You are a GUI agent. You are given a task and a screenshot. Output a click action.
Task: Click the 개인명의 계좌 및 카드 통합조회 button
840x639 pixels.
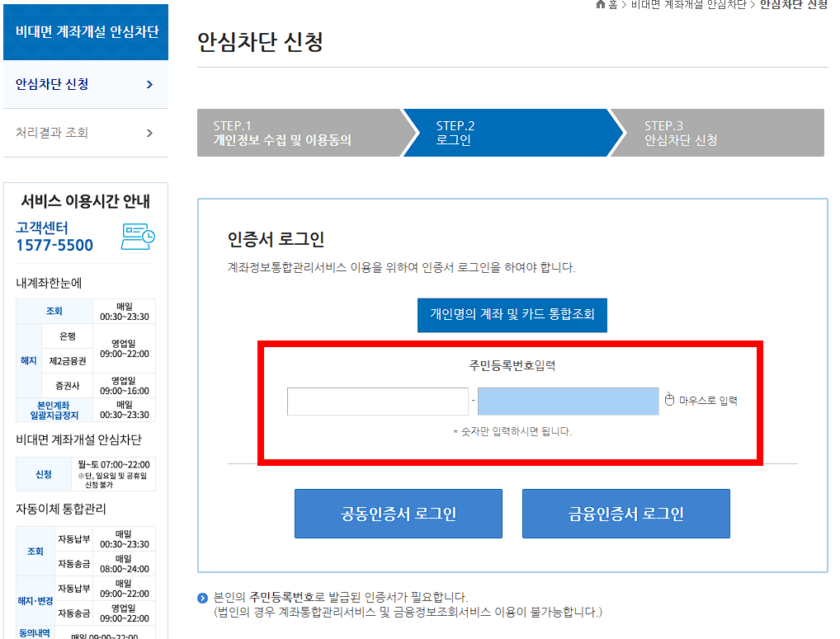(512, 315)
